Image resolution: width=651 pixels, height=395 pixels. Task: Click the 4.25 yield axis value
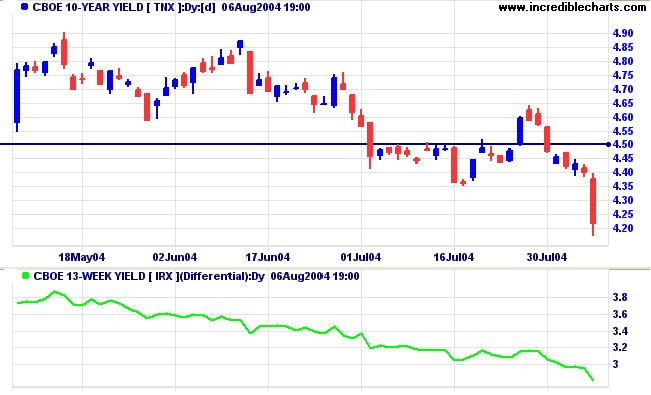coord(623,214)
